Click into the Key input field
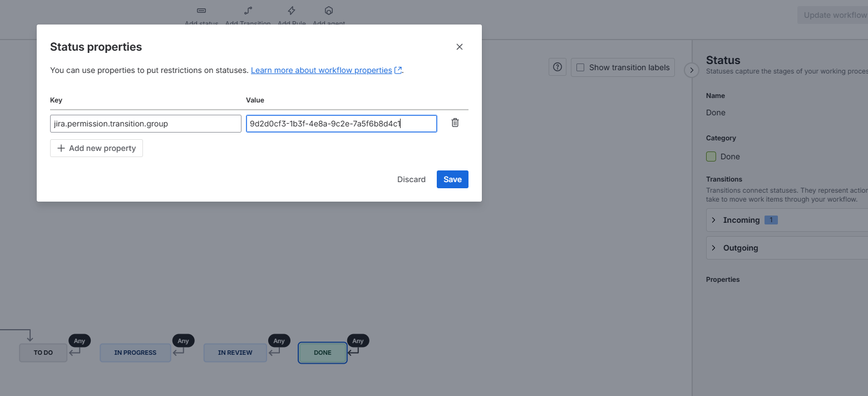Viewport: 868px width, 396px height. tap(146, 124)
